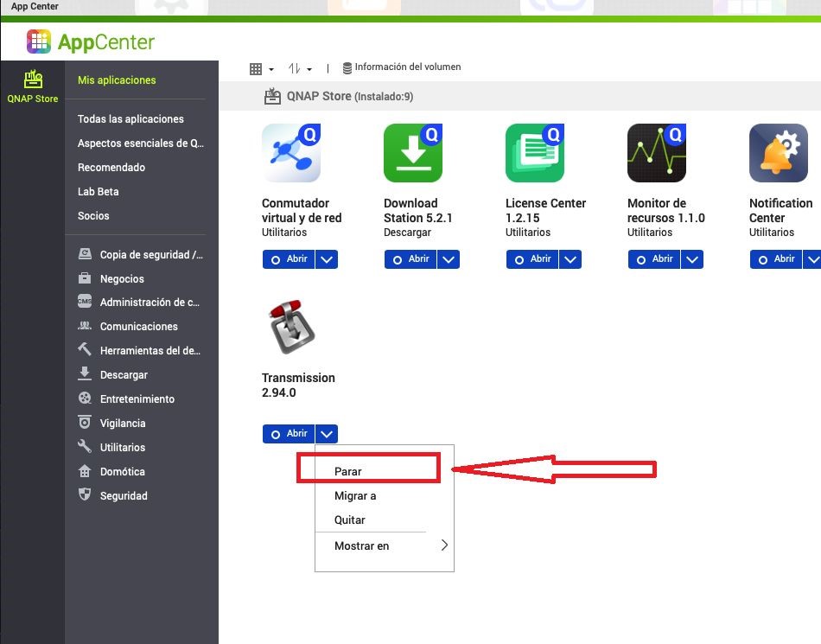Image resolution: width=821 pixels, height=644 pixels.
Task: Click the AppCenter logo icon
Action: pos(39,41)
